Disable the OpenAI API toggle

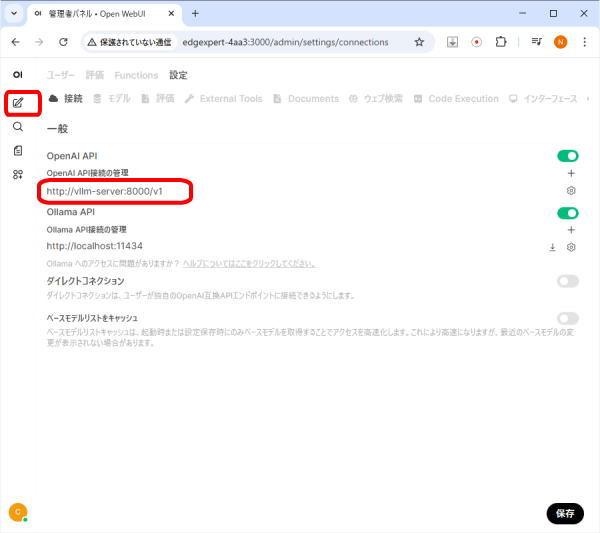[x=567, y=156]
